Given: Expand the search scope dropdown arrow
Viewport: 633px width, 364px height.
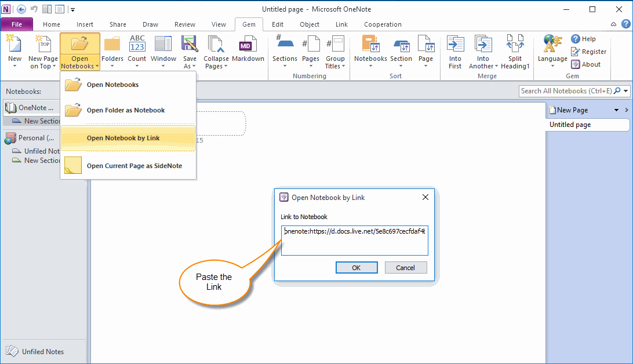Looking at the screenshot, I should click(x=625, y=91).
